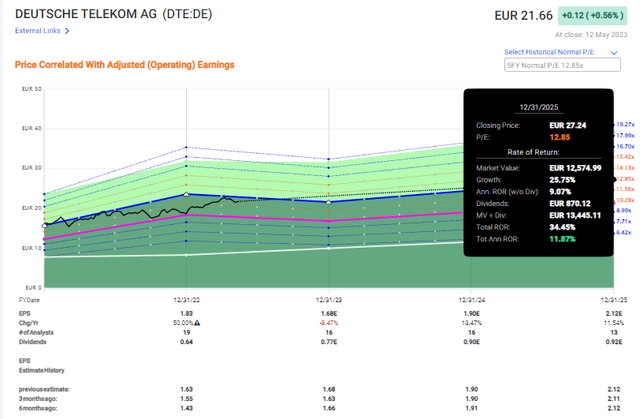This screenshot has width=640, height=419.
Task: Click the 0.64 dividend value
Action: click(x=187, y=341)
